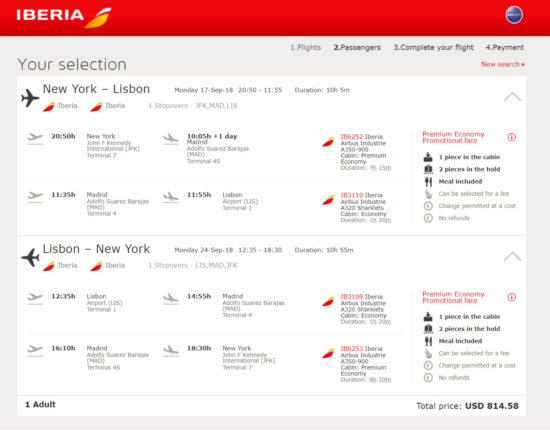Click the Lisbon – New York airplane icon
550x430 pixels.
point(30,257)
